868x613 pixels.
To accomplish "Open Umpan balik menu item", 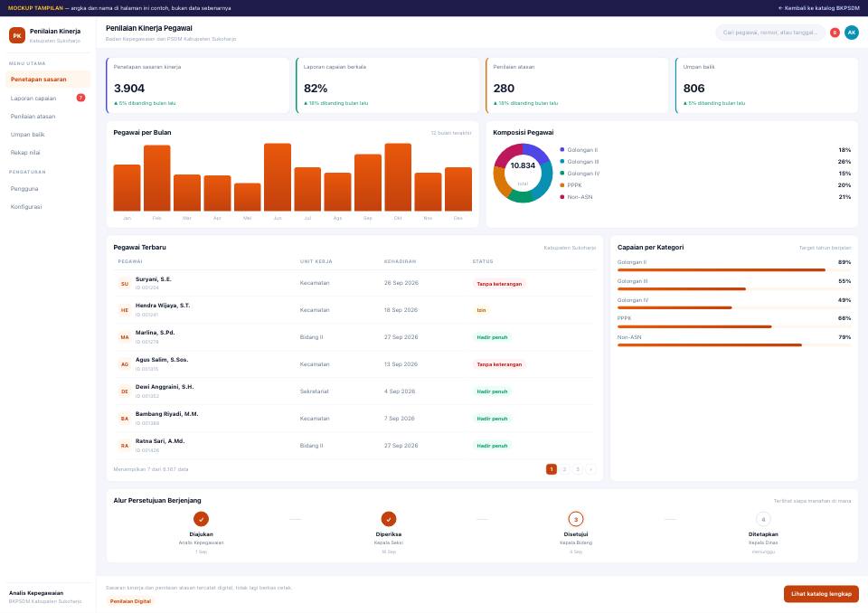I will point(48,134).
